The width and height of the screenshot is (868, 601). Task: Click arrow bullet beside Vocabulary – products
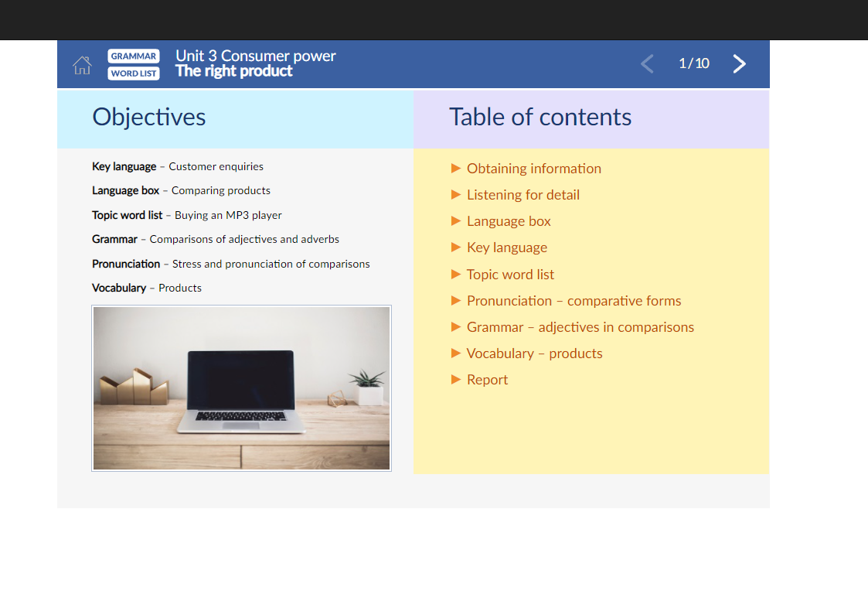(456, 353)
